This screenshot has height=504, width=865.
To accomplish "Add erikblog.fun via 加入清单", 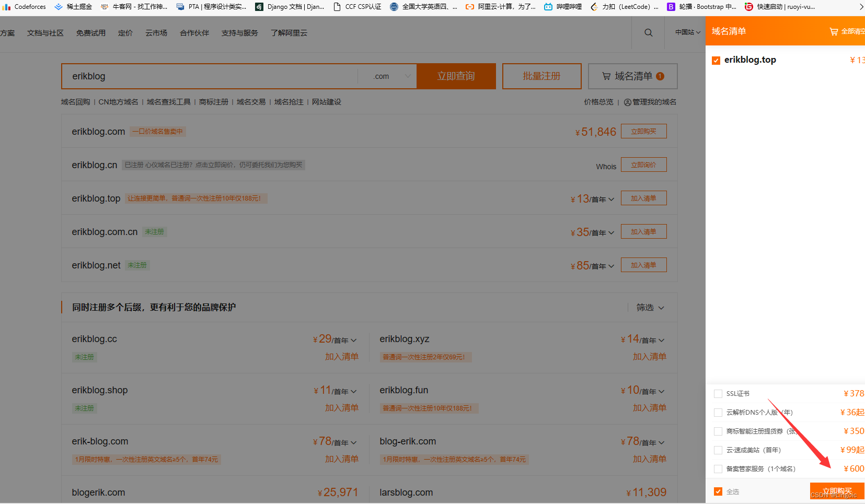I will click(650, 408).
